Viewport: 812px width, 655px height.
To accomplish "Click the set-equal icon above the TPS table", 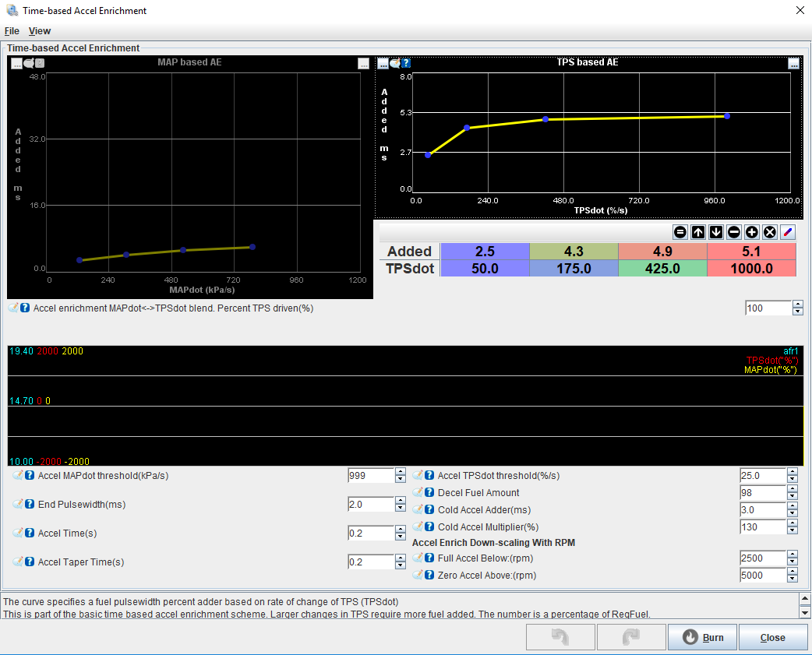I will tap(680, 232).
